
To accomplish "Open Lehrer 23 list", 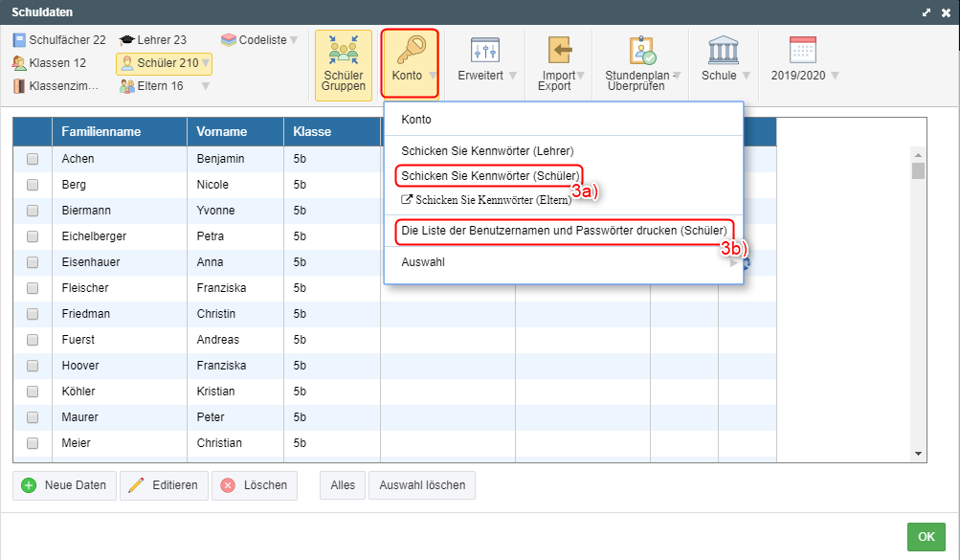I will pos(152,40).
